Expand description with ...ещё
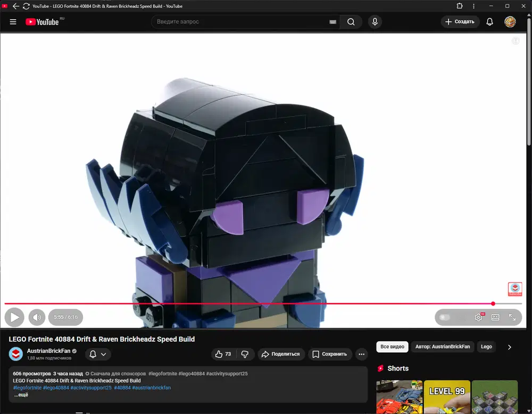Screen dimensions: 532x414 click(21, 395)
